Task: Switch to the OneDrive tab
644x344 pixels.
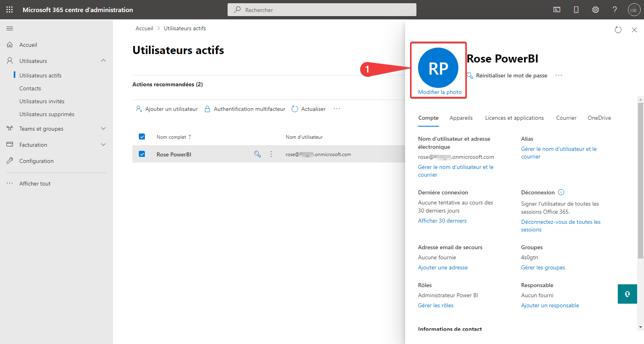Action: point(599,118)
